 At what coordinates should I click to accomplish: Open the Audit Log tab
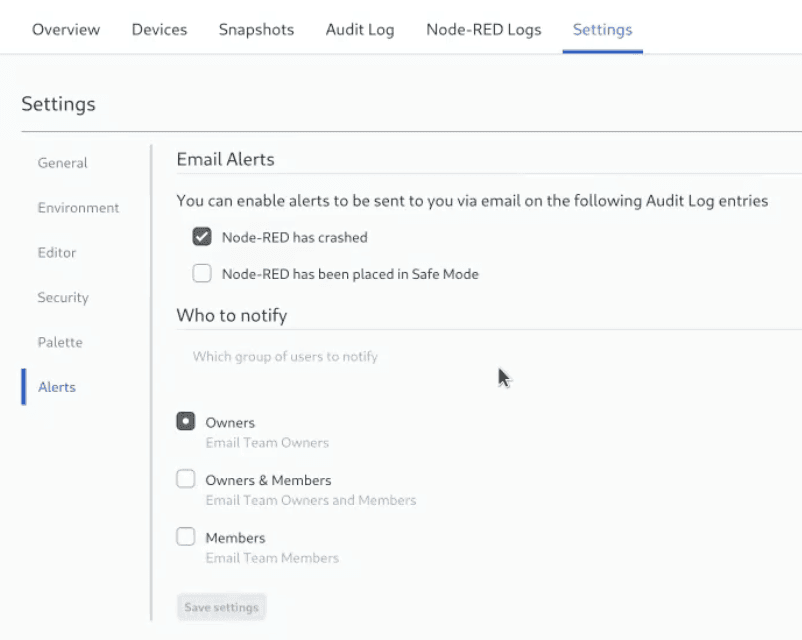click(x=360, y=29)
